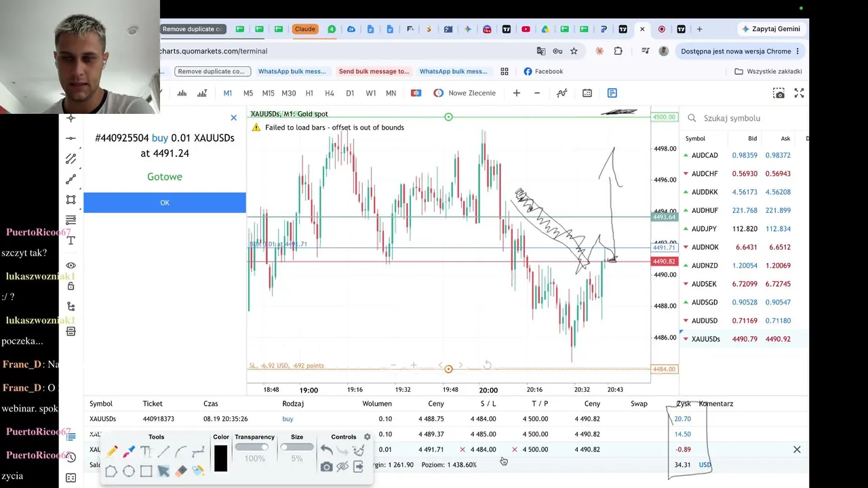Viewport: 868px width, 488px height.
Task: Exit annotation toolbar via exit icon
Action: click(359, 466)
